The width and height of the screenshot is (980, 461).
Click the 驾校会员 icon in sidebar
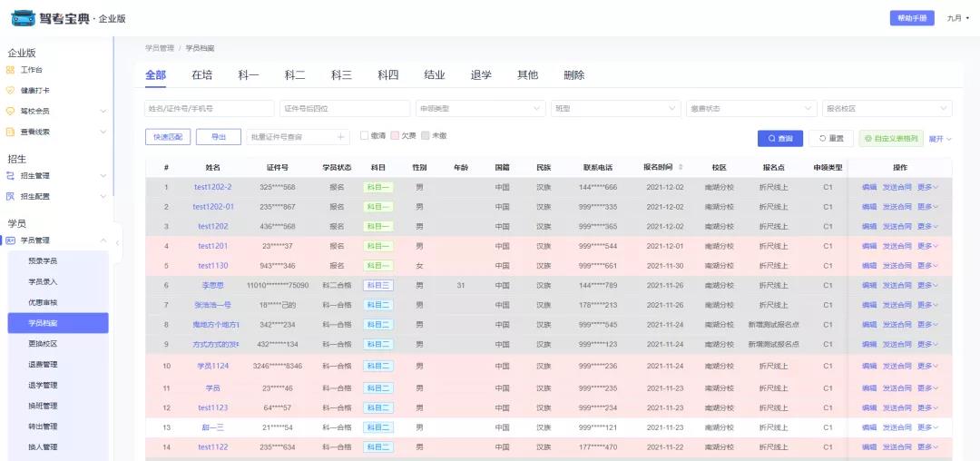(10, 112)
